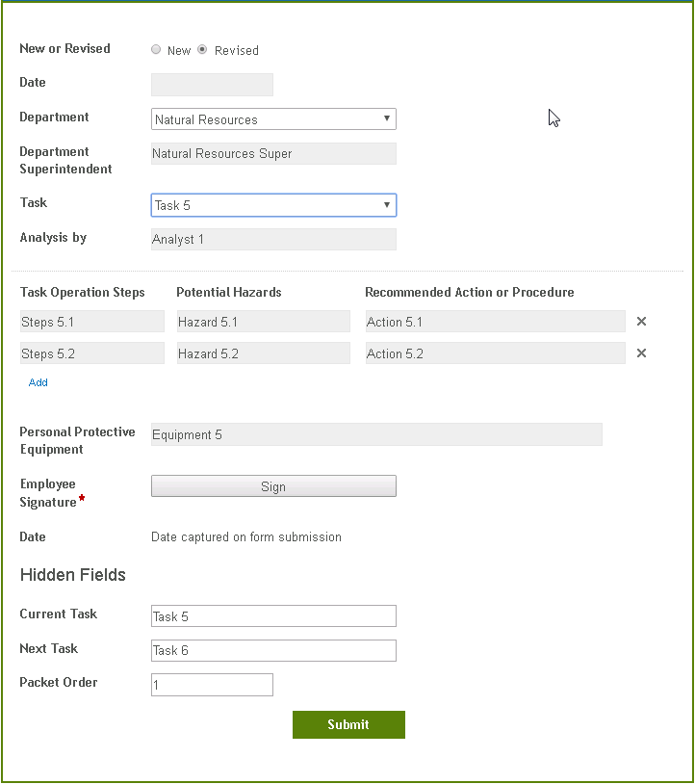Image resolution: width=695 pixels, height=784 pixels.
Task: Click the empty Date input field
Action: click(x=212, y=85)
